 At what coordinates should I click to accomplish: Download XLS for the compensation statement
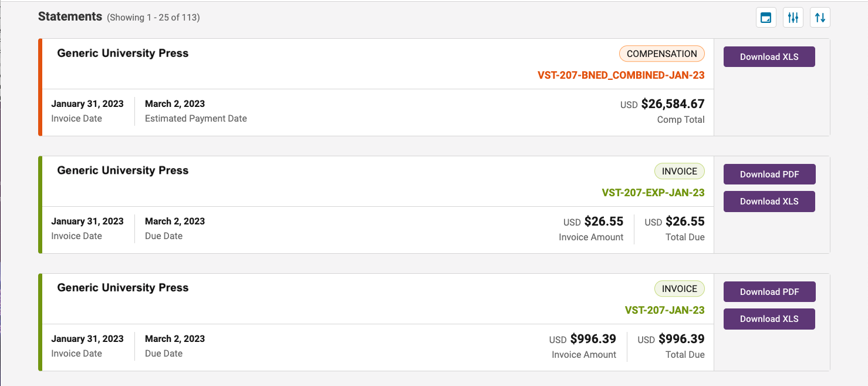(769, 57)
